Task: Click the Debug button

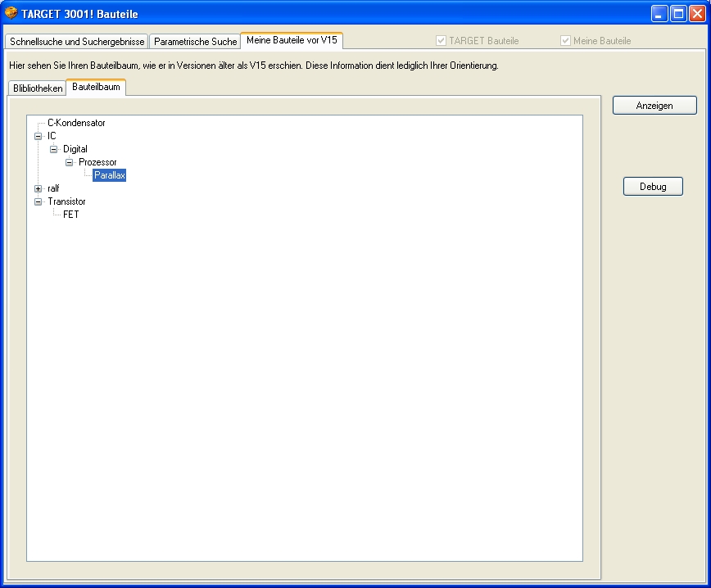Action: tap(653, 187)
